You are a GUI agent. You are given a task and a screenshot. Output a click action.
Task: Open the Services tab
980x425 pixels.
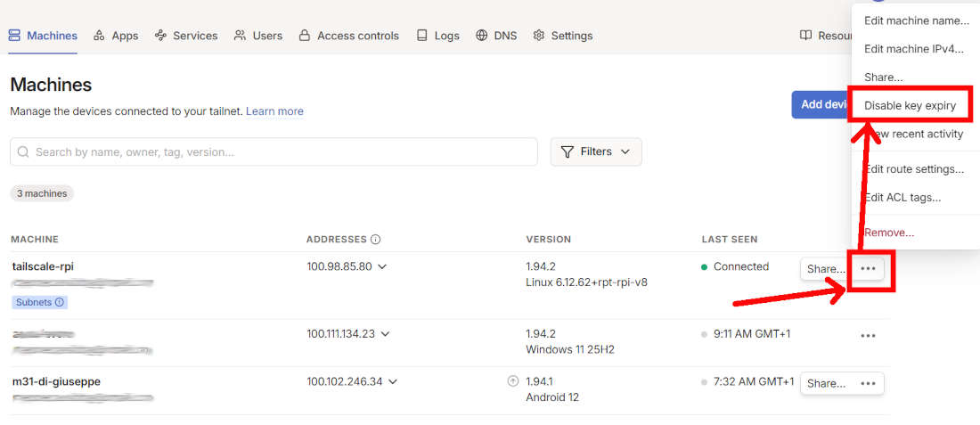[186, 36]
